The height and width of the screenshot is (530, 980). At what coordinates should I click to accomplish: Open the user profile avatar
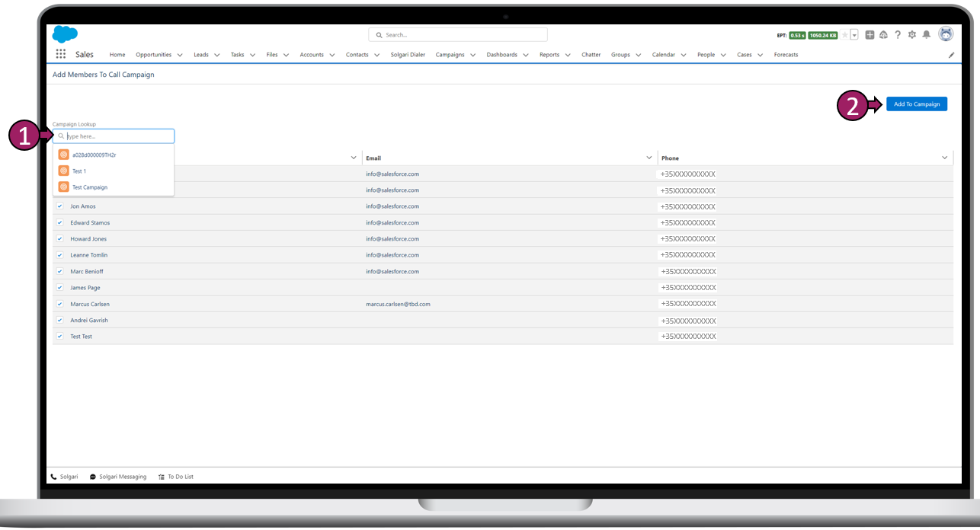pos(946,34)
